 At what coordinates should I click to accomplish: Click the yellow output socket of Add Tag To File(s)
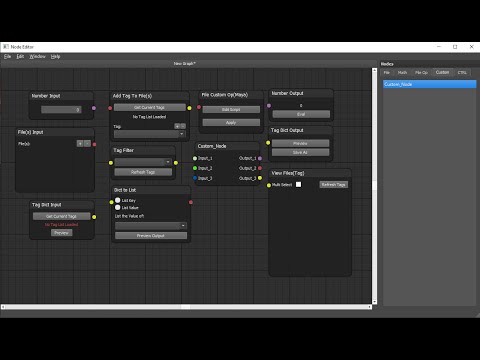click(189, 108)
